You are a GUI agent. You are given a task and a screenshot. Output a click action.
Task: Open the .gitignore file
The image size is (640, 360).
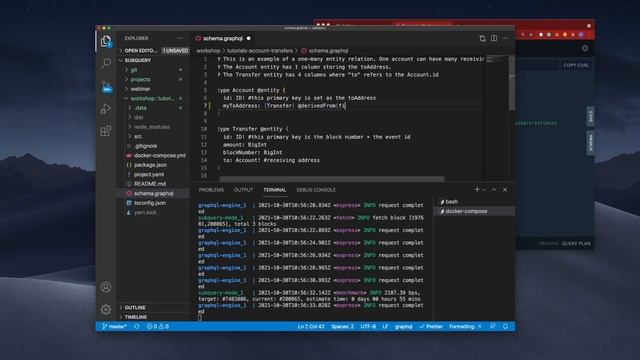click(x=153, y=146)
